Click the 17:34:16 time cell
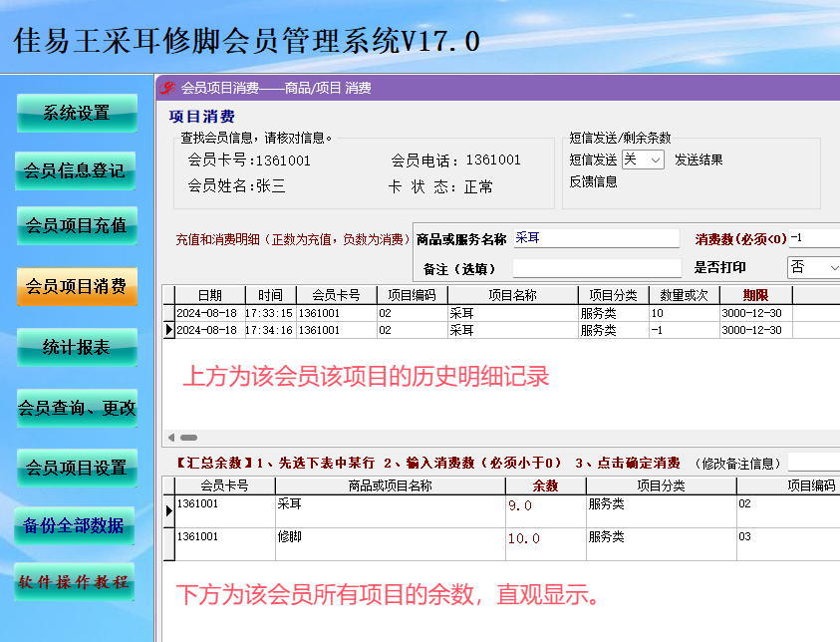 pos(269,330)
